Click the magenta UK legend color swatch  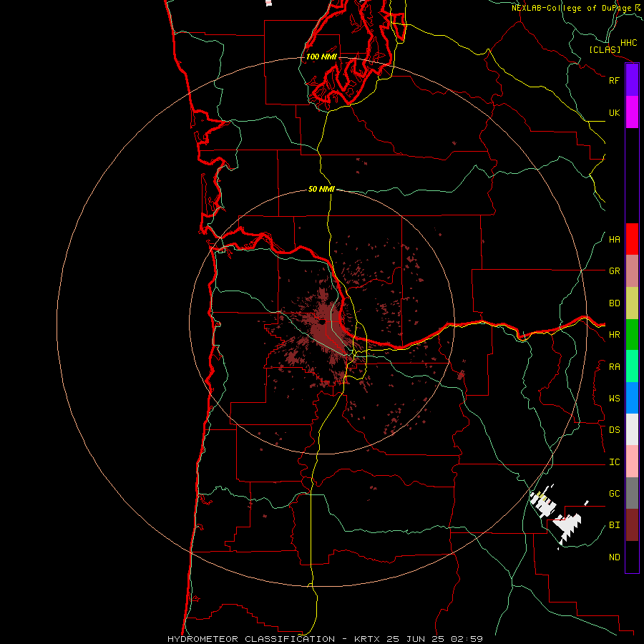632,112
